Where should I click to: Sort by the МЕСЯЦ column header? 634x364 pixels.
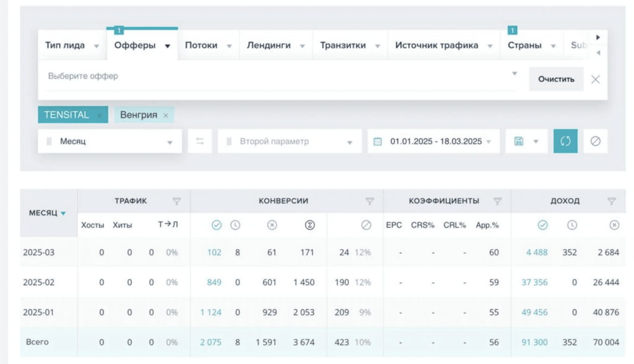click(x=47, y=213)
